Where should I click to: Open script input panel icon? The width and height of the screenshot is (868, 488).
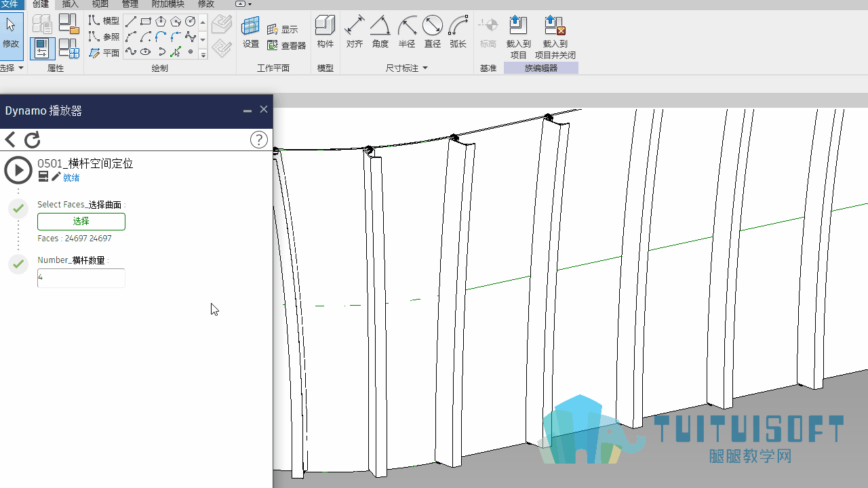coord(43,177)
